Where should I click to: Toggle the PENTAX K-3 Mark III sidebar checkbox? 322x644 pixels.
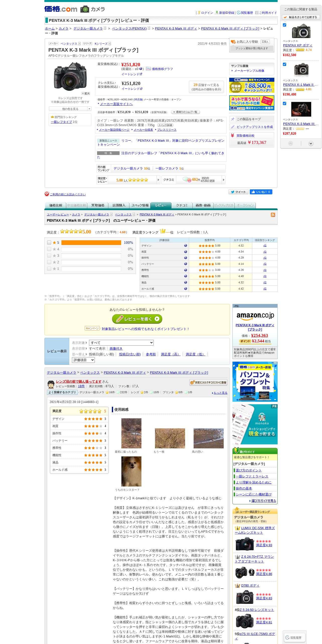[x=284, y=103]
